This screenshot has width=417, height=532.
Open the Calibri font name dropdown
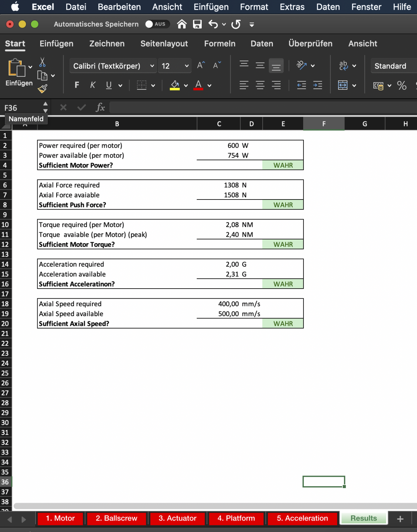(152, 66)
